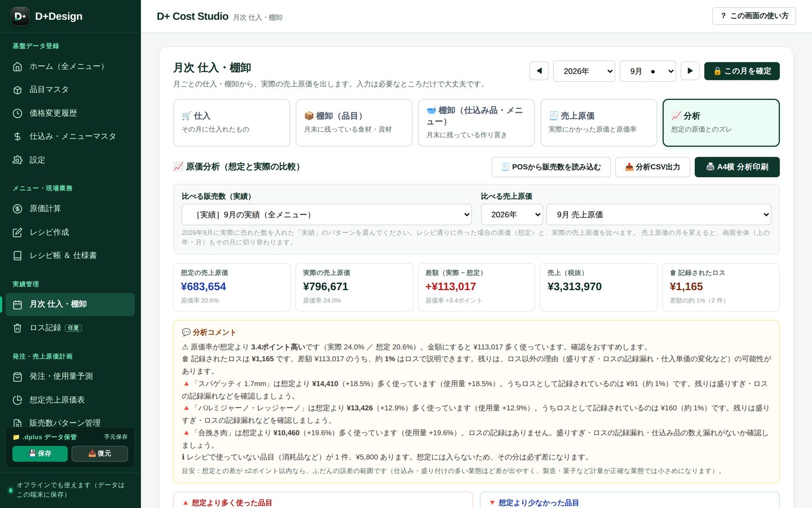Click the 保存 button in sidebar
Image resolution: width=812 pixels, height=508 pixels.
40,454
